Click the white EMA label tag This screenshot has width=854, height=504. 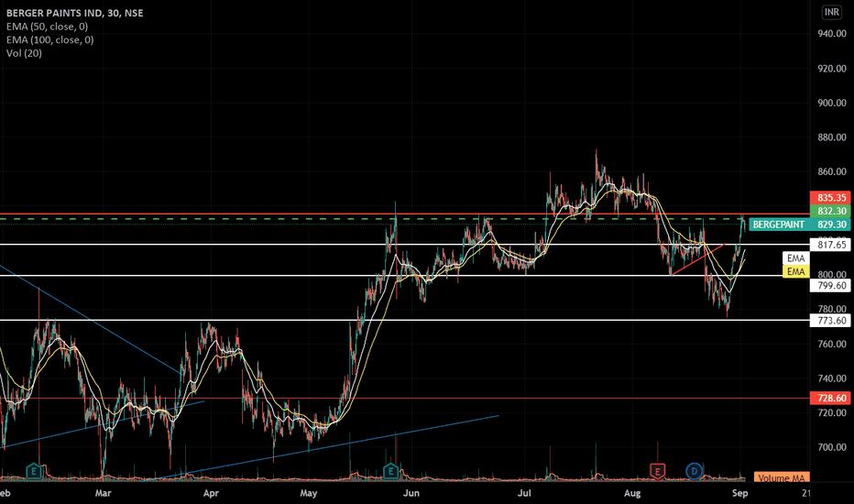coord(795,258)
